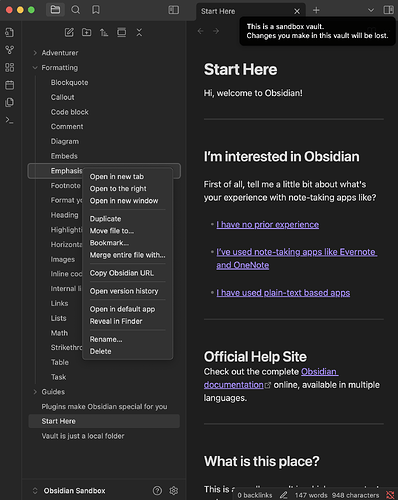
Task: Toggle the left sidebar visibility
Action: (x=174, y=10)
